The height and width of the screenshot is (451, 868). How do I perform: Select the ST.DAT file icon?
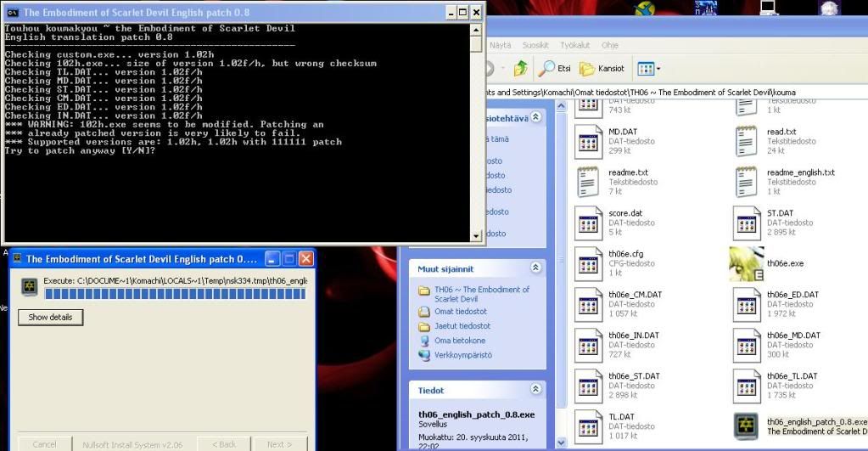747,223
